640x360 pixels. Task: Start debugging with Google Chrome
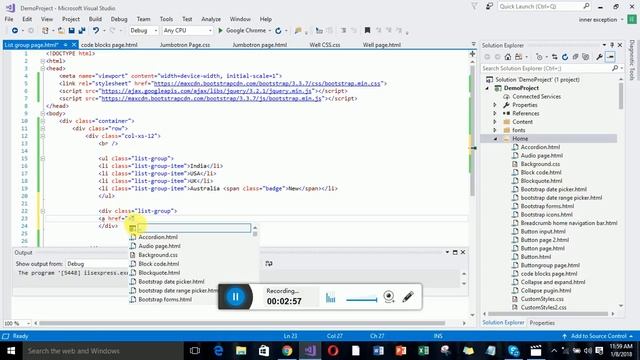(242, 31)
